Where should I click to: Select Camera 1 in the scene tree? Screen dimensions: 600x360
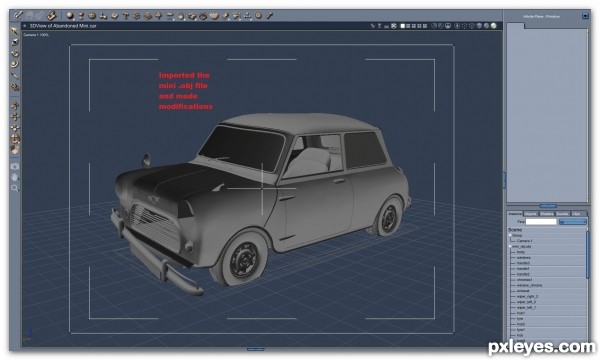(524, 241)
